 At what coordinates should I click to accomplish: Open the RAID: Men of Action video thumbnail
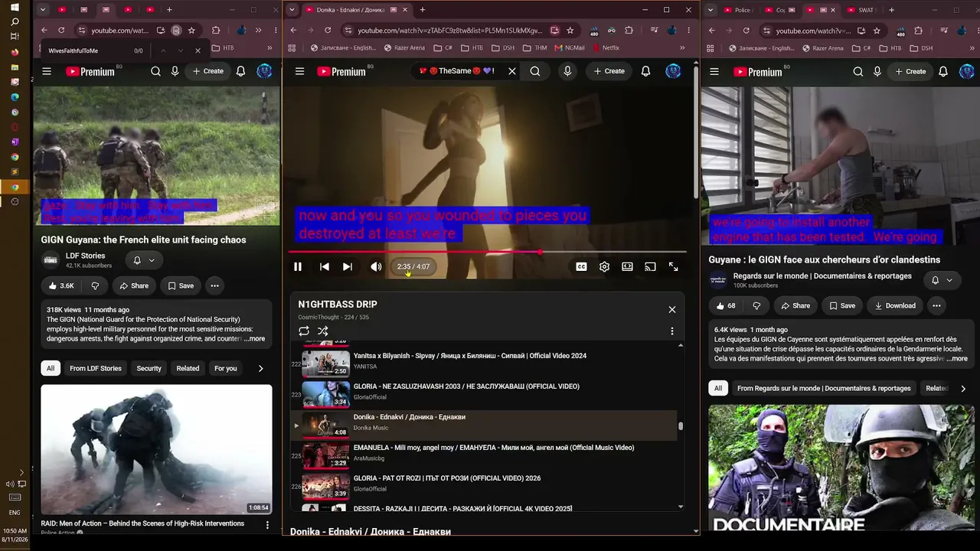[156, 449]
